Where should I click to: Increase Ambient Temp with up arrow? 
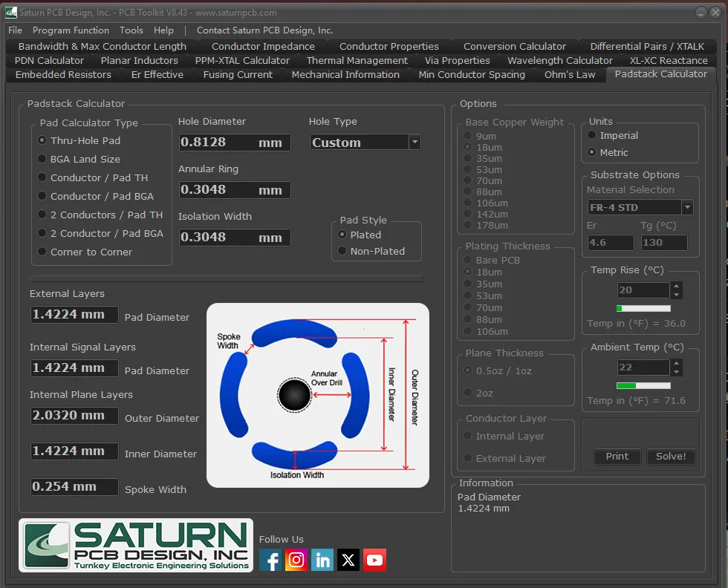pyautogui.click(x=677, y=363)
